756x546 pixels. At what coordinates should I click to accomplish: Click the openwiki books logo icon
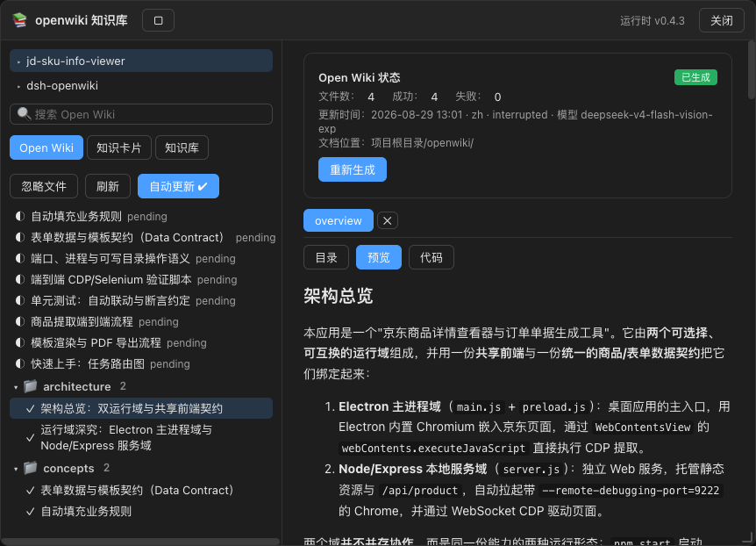pyautogui.click(x=20, y=20)
